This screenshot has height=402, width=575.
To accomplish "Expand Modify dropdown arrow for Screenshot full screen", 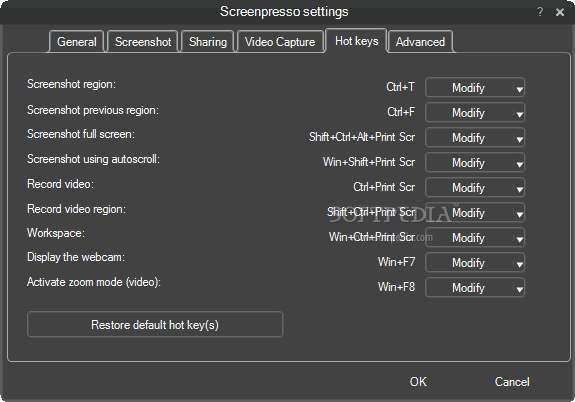I will [x=519, y=138].
